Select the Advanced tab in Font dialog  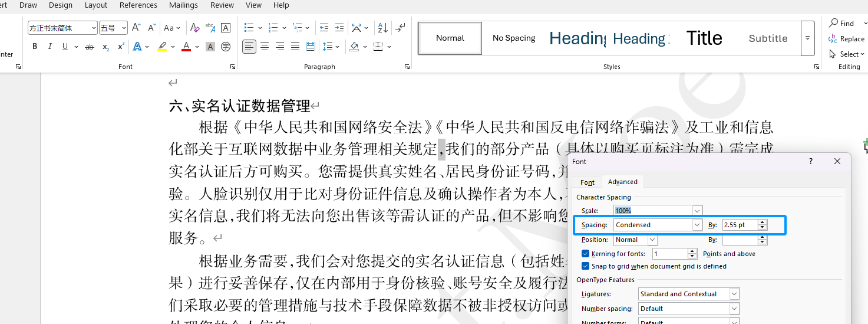coord(623,182)
